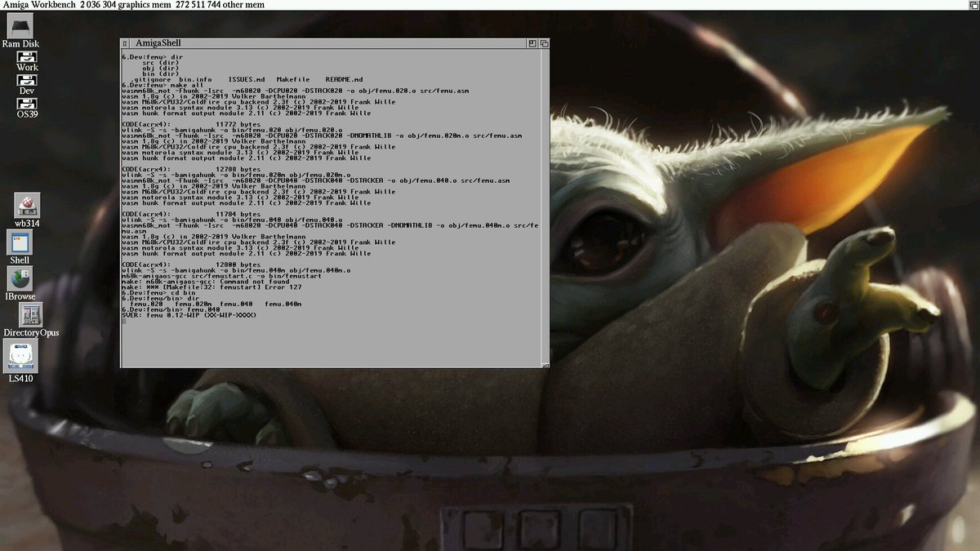The width and height of the screenshot is (980, 551).
Task: Click the 'CODE(acrx4): 12800 bytes' line
Action: point(191,264)
